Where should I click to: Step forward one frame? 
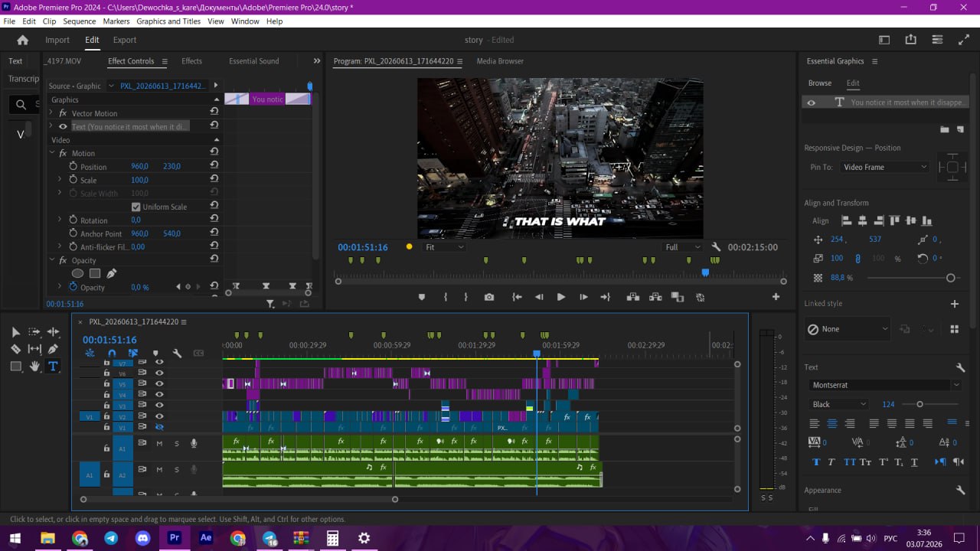pyautogui.click(x=583, y=297)
